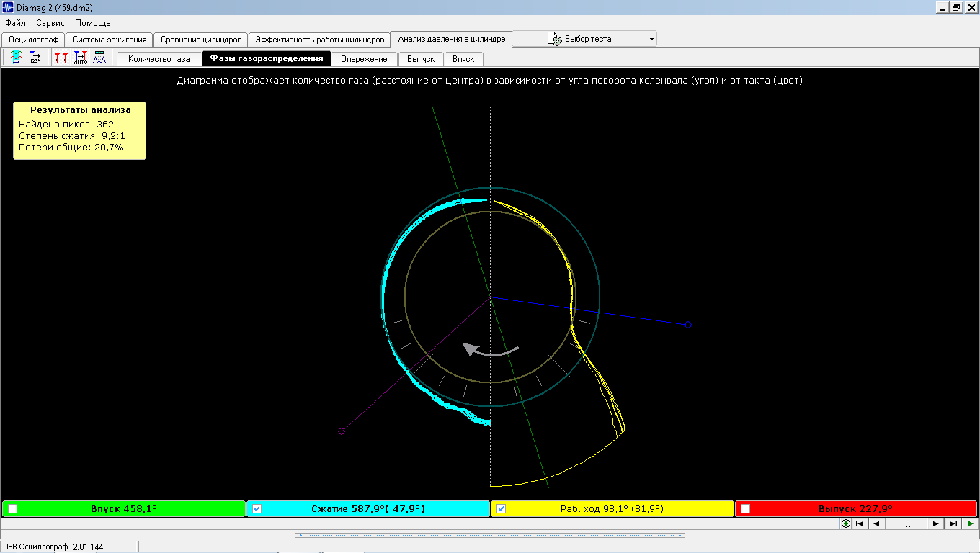Screen dimensions: 980x553
Task: Jump to the last frame button
Action: pyautogui.click(x=953, y=523)
